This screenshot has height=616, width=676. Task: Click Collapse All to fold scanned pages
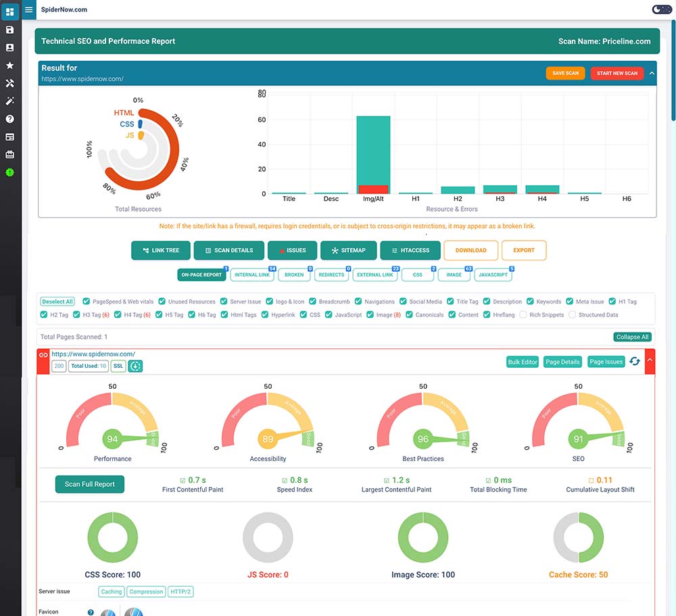632,337
